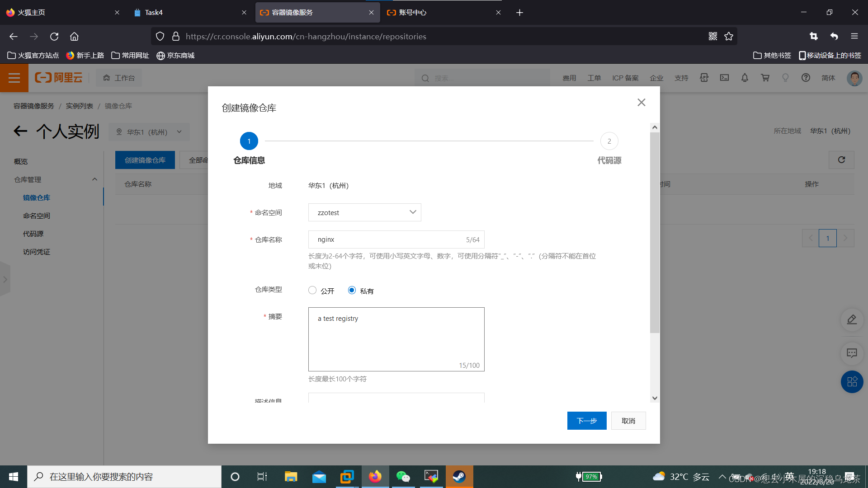This screenshot has width=868, height=488.
Task: Switch to the 账号中心 browser tab
Action: click(x=412, y=12)
